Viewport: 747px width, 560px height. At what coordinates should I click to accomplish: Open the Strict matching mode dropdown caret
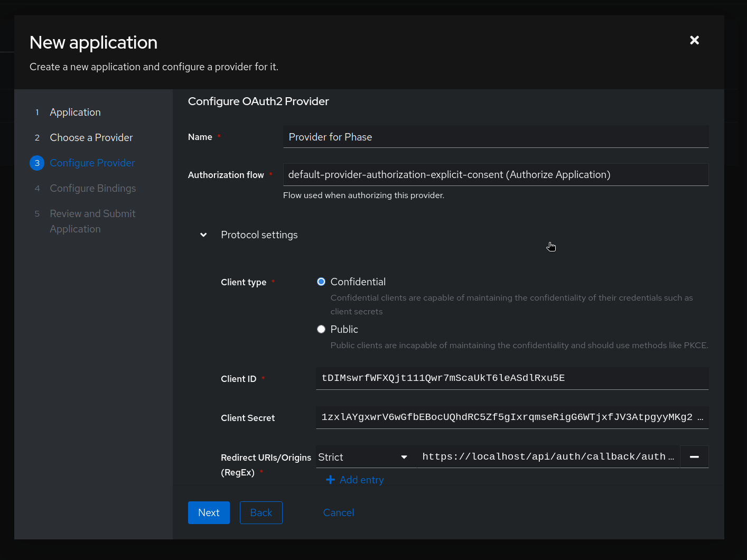[x=404, y=457]
